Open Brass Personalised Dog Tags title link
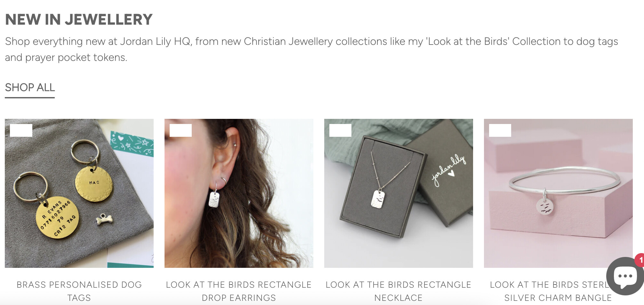 (79, 291)
